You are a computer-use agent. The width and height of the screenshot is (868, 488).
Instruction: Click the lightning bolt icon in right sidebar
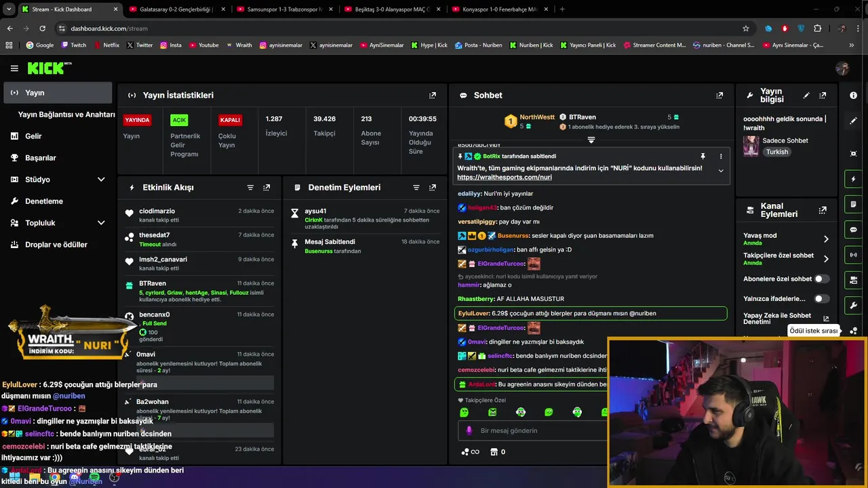[854, 180]
